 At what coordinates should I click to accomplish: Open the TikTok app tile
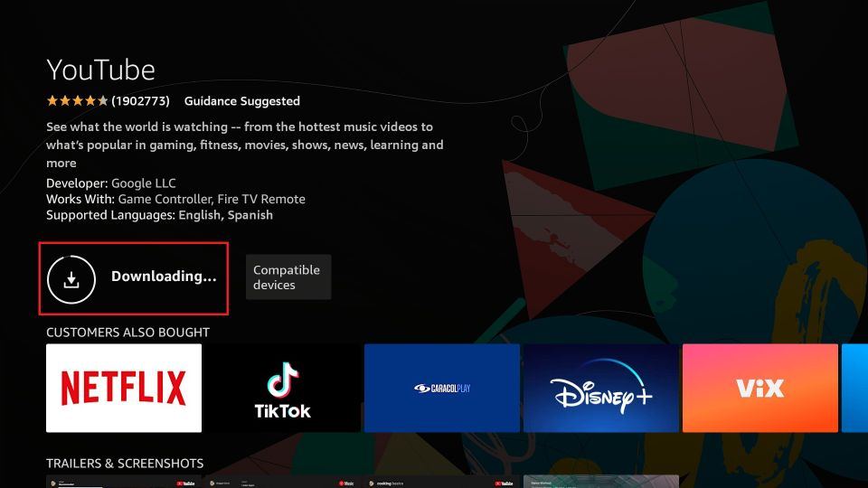point(283,388)
